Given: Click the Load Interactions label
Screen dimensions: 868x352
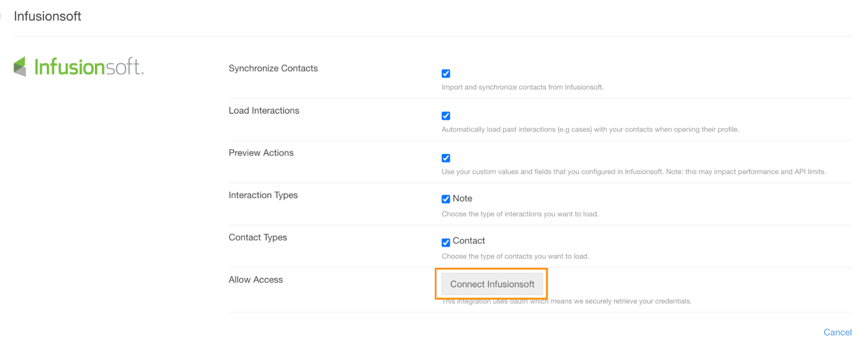Looking at the screenshot, I should (264, 110).
